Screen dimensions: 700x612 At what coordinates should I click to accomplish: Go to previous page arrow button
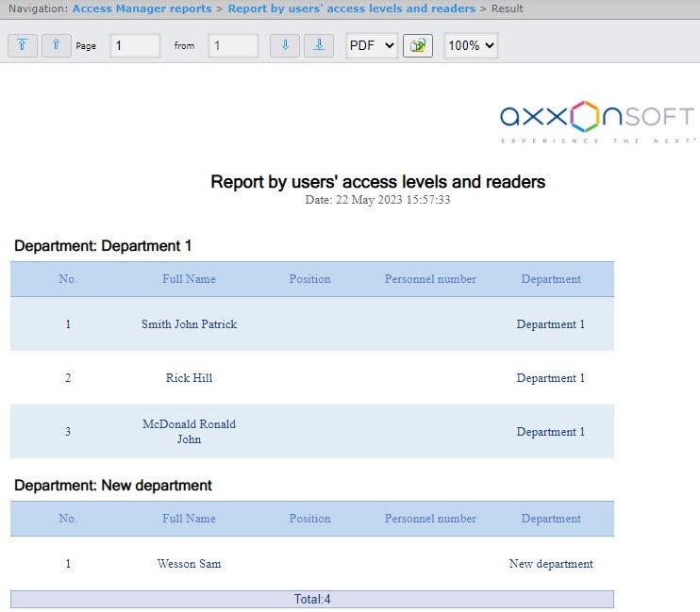tap(57, 45)
